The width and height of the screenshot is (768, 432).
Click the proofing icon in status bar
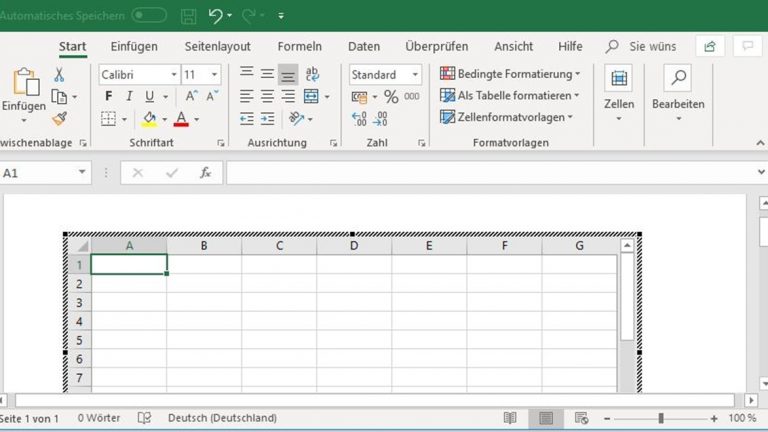click(144, 418)
